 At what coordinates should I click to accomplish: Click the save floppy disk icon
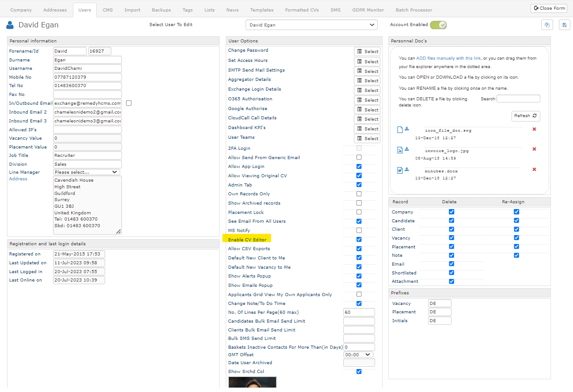pyautogui.click(x=564, y=25)
